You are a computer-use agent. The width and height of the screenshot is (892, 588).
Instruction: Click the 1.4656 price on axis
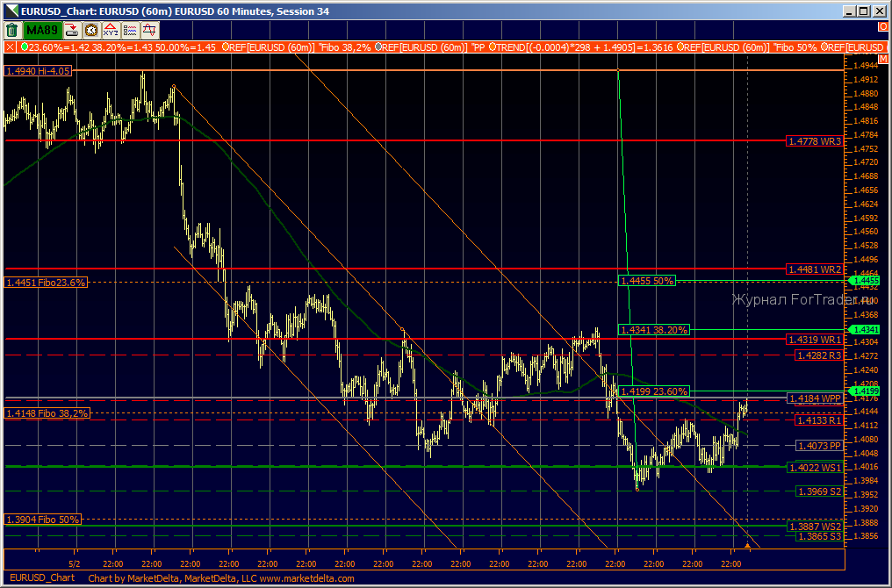coord(866,190)
